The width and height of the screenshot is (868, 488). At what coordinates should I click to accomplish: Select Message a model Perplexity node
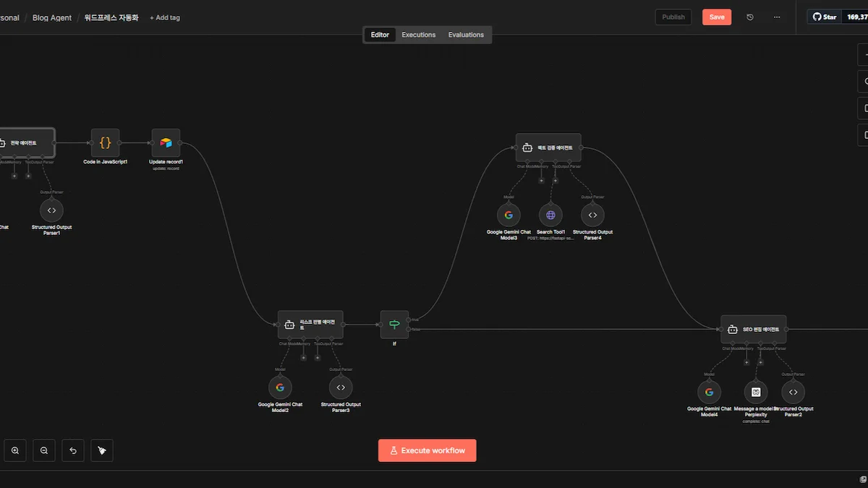point(756,392)
